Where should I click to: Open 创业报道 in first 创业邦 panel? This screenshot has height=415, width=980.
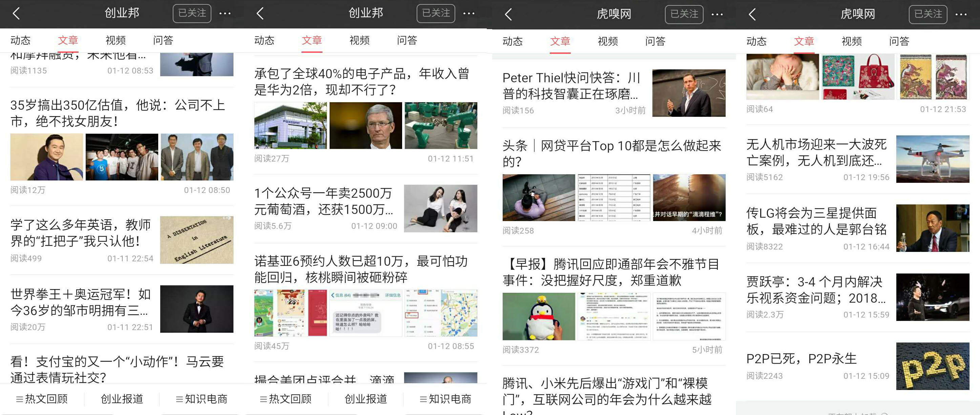(122, 399)
